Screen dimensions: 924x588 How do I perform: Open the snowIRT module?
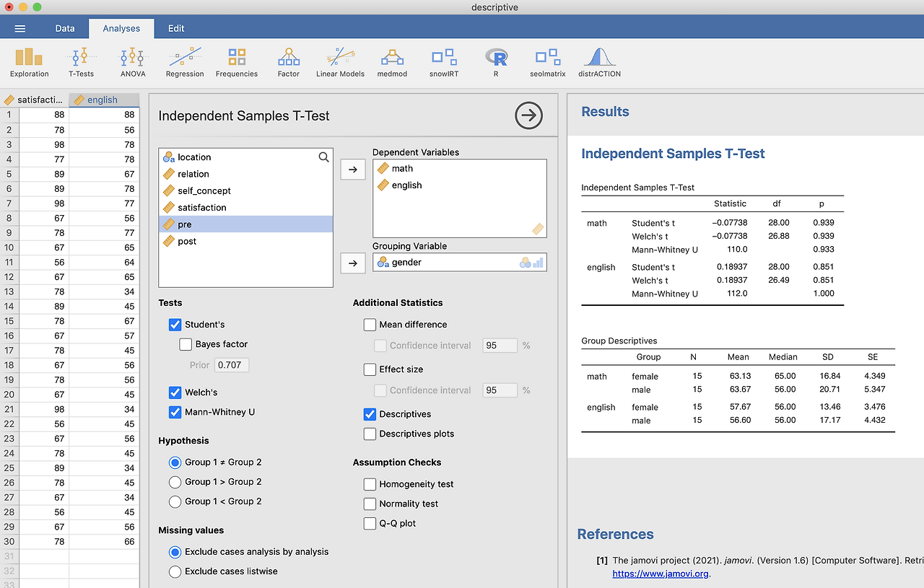pyautogui.click(x=444, y=63)
